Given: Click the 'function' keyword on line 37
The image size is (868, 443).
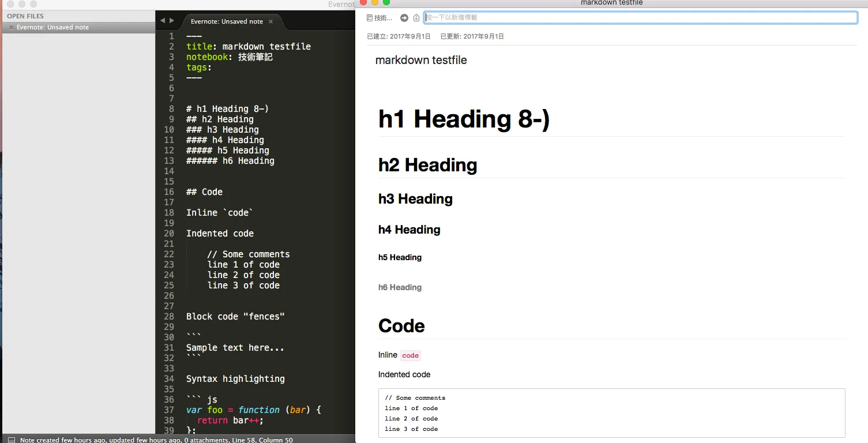Looking at the screenshot, I should click(x=258, y=410).
